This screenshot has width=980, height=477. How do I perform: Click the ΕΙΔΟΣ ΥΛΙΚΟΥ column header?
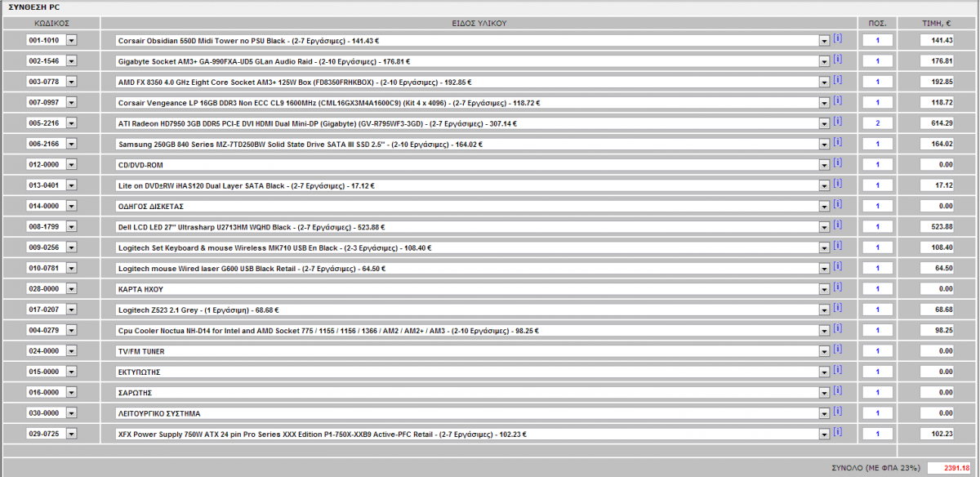point(479,24)
